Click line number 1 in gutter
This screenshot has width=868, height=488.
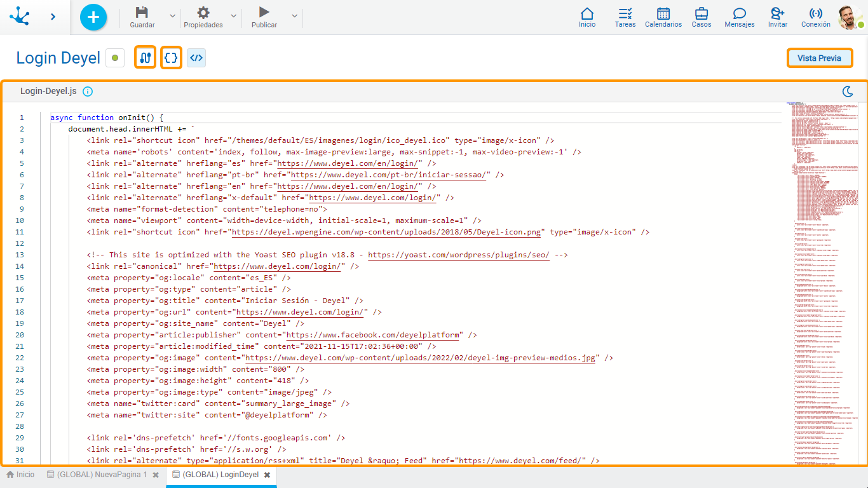pyautogui.click(x=22, y=118)
